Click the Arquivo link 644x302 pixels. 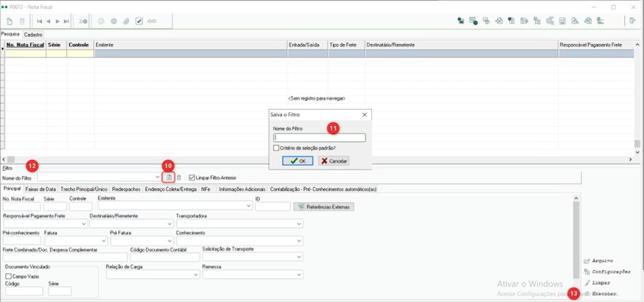tap(599, 261)
